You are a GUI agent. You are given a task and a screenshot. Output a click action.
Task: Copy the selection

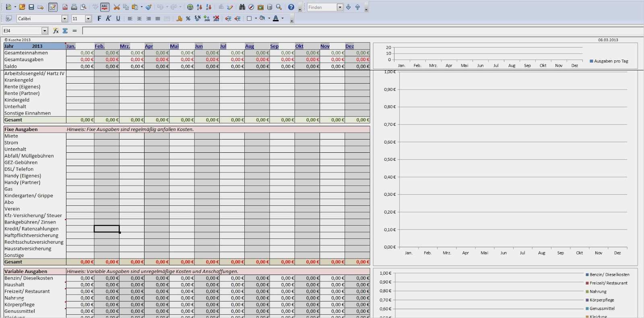126,7
